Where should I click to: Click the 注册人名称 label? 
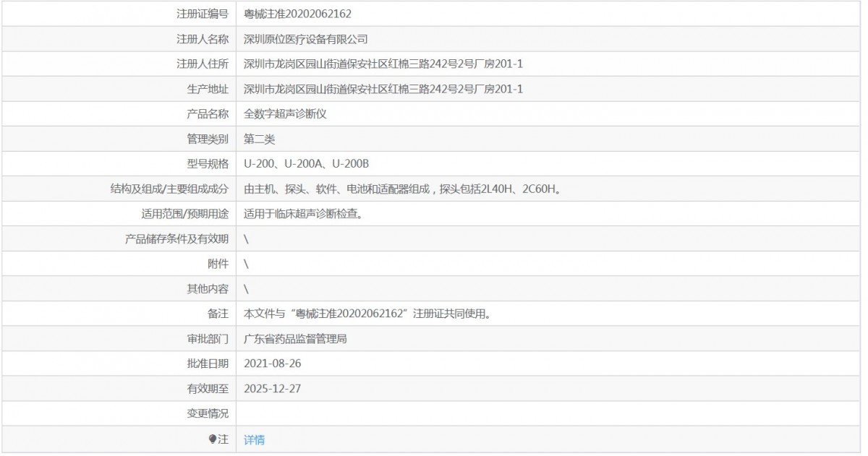(203, 39)
